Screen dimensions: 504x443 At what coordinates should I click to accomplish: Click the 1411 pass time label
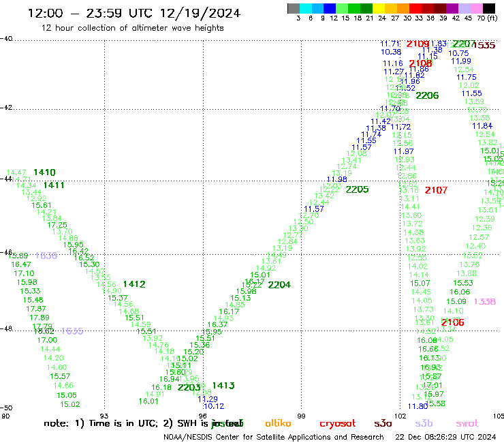pyautogui.click(x=54, y=185)
